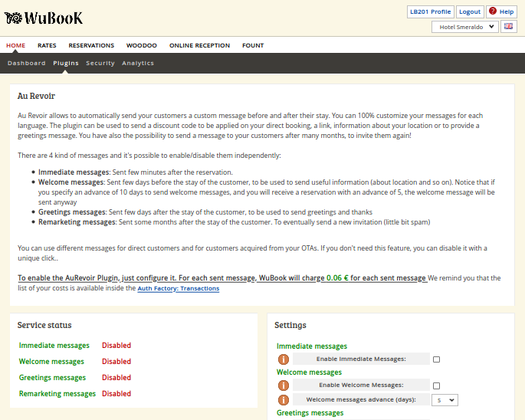
Task: Click the Greetings messages Settings section title
Action: pyautogui.click(x=310, y=413)
